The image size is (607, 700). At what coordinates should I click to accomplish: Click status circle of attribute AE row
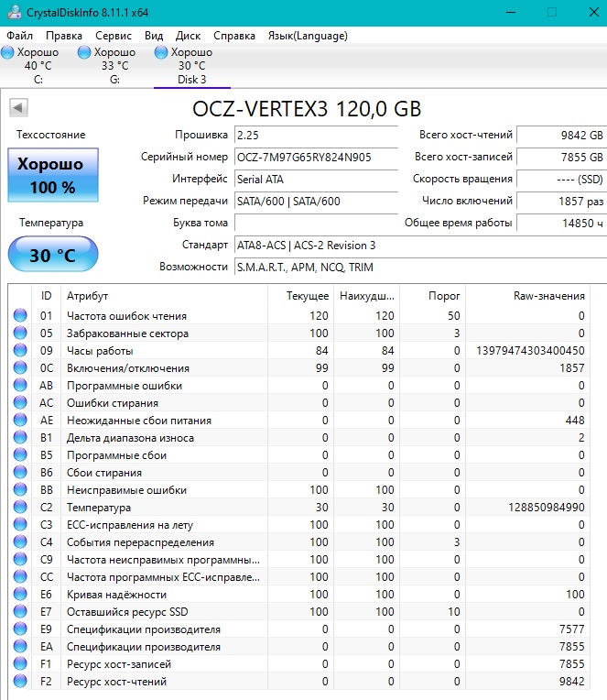pyautogui.click(x=20, y=420)
